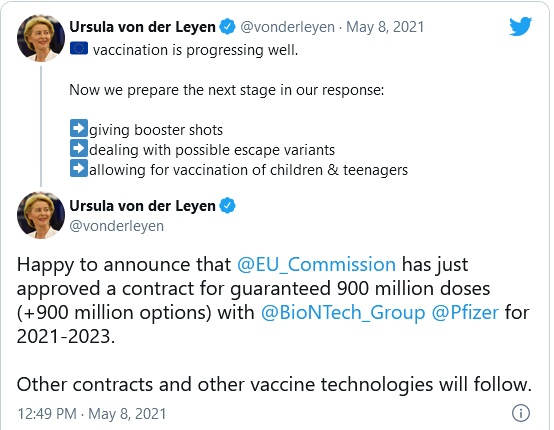Click top Ursula von der Leyen name
The image size is (554, 430).
[x=142, y=27]
